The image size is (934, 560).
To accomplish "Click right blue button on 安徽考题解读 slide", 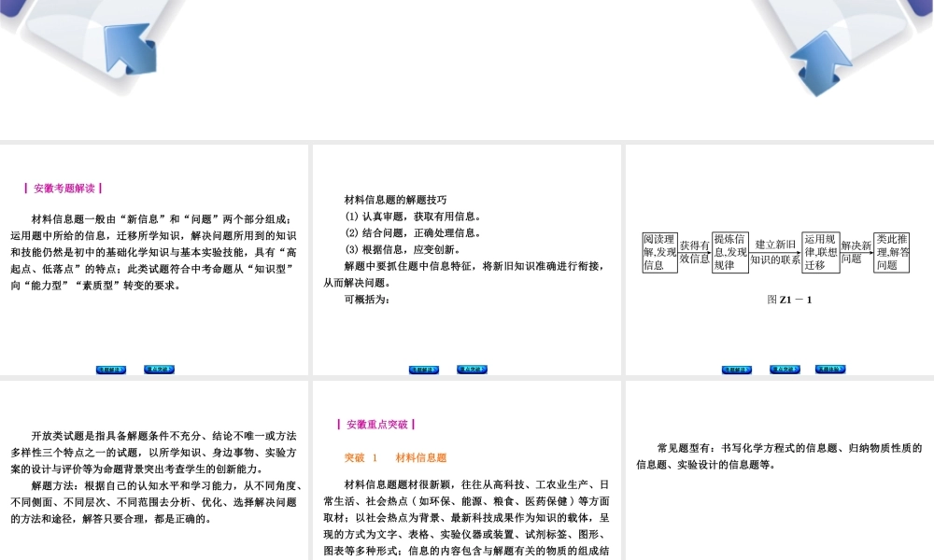I will tap(159, 370).
